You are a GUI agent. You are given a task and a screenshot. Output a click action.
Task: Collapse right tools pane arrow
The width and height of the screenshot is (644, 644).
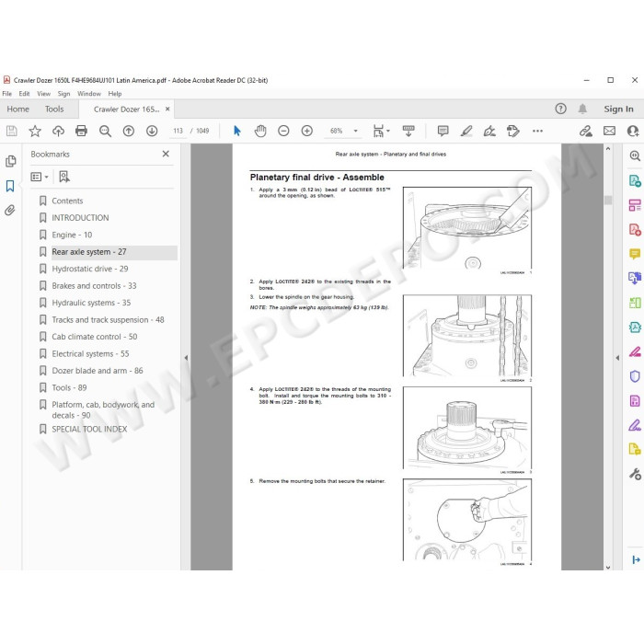point(617,358)
